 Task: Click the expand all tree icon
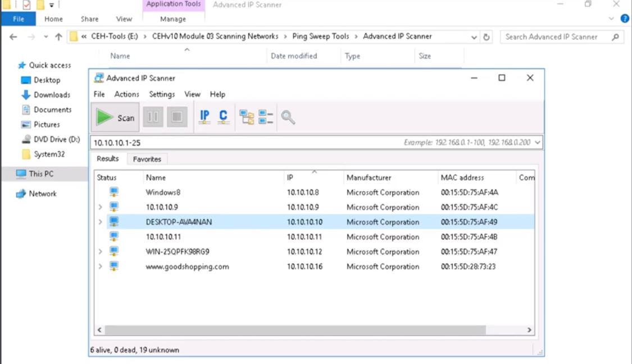tap(247, 117)
